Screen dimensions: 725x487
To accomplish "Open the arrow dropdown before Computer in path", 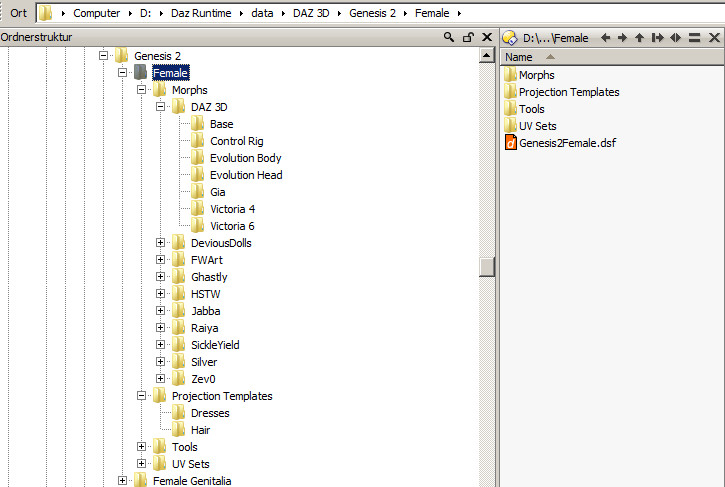I will [x=63, y=13].
